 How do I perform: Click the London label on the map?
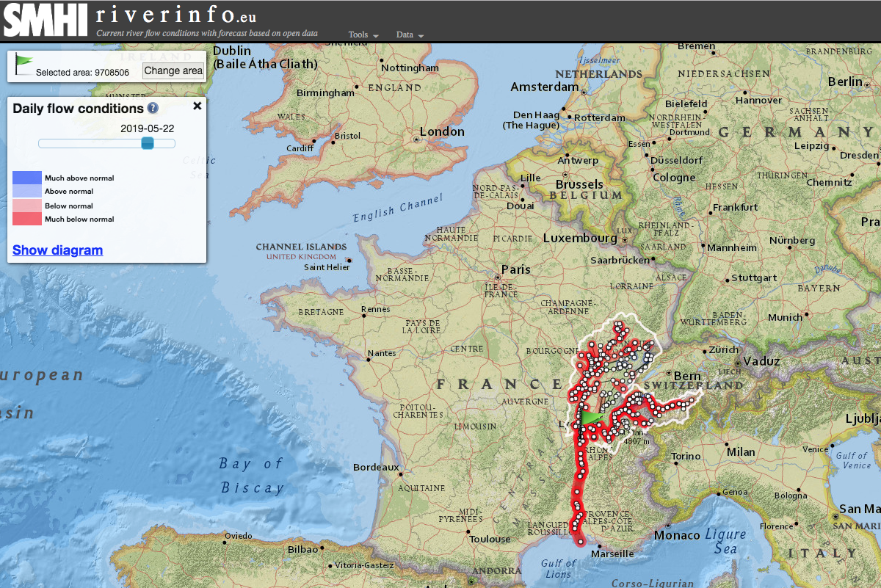(x=442, y=131)
